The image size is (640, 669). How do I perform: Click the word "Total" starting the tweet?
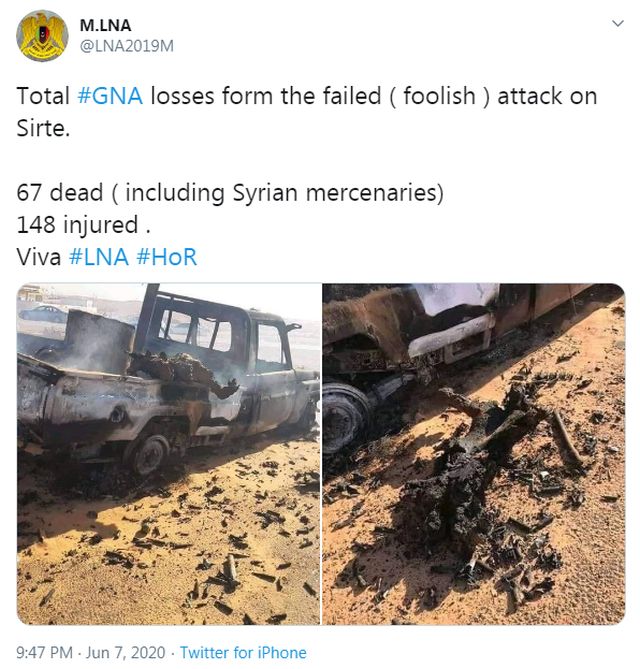tap(43, 97)
